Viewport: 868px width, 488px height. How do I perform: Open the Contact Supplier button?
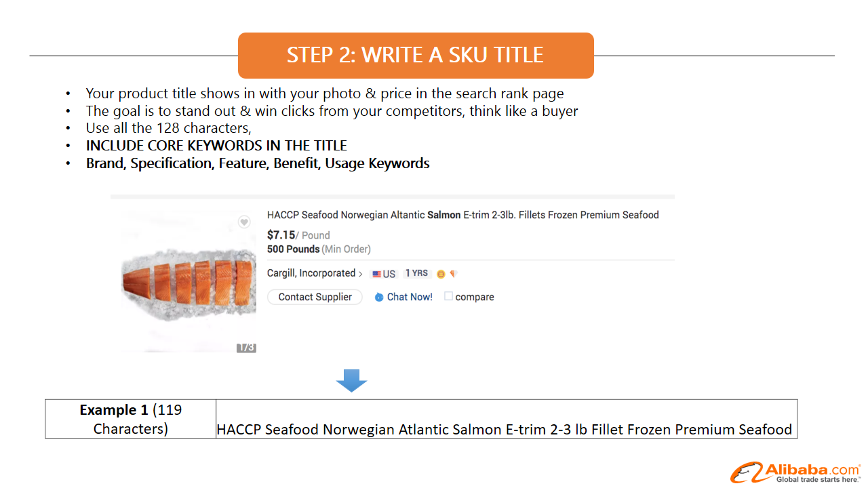tap(315, 297)
